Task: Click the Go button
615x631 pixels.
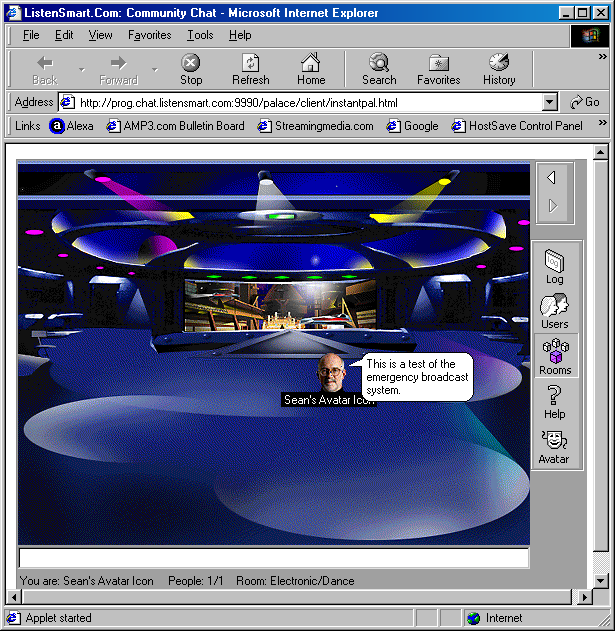Action: 585,102
